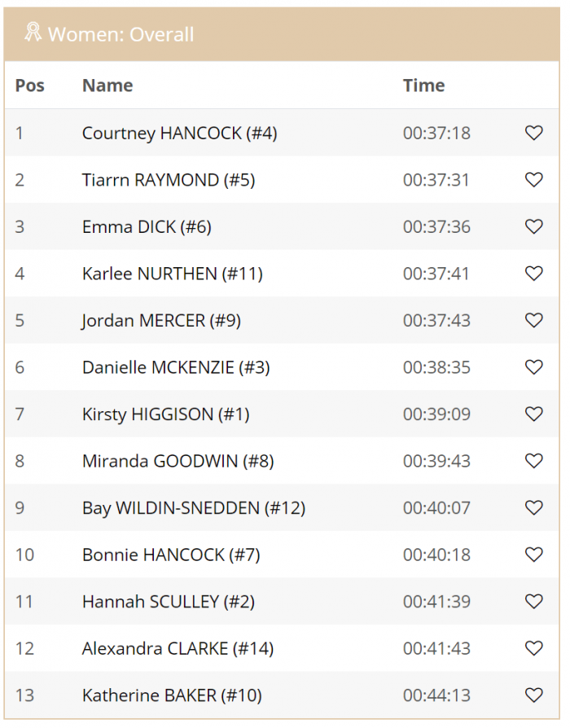Click the heart next to Jordan Mercer

tap(533, 321)
